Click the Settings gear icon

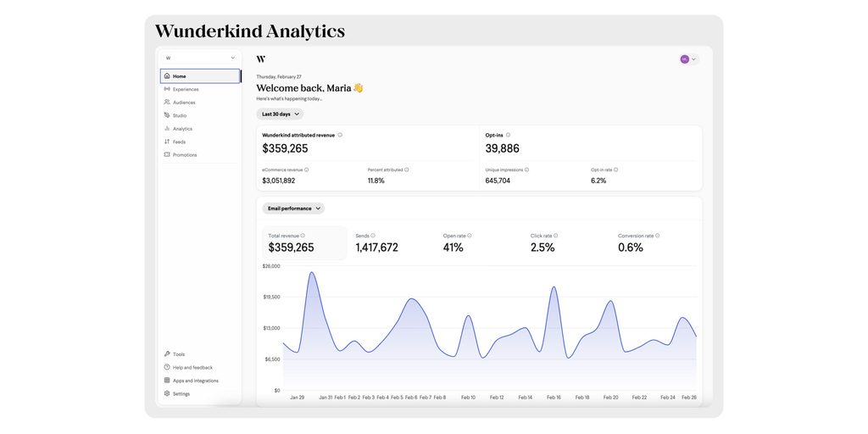[x=167, y=394]
